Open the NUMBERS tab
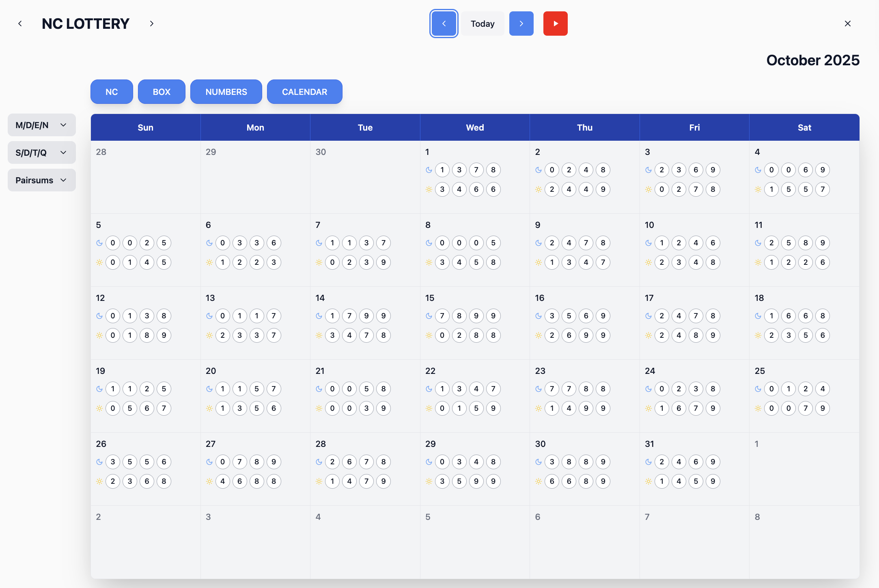Image resolution: width=879 pixels, height=588 pixels. click(226, 92)
